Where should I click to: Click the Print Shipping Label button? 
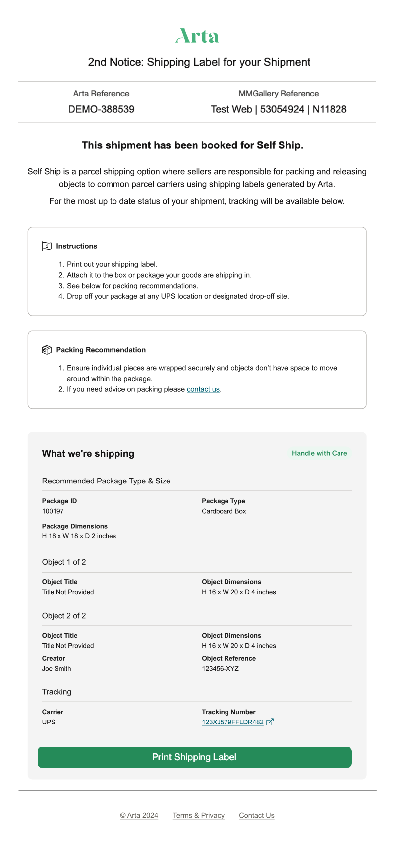pos(195,757)
